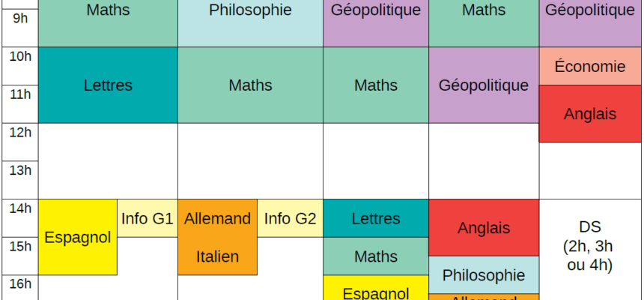The width and height of the screenshot is (644, 300).
Task: Click the Allemand / Italien orange block
Action: tap(217, 237)
